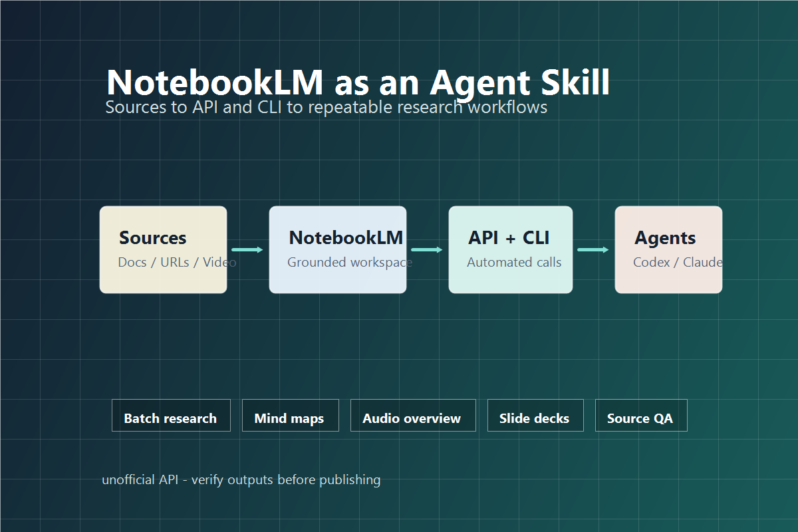The width and height of the screenshot is (798, 532).
Task: Select the NotebookLM workspace card
Action: [338, 249]
